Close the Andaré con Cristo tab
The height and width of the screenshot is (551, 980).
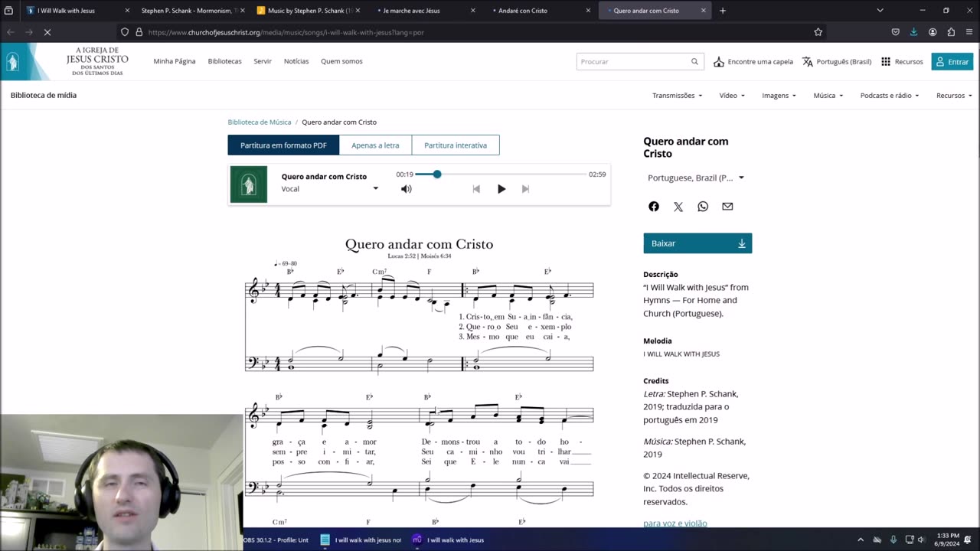click(x=588, y=11)
